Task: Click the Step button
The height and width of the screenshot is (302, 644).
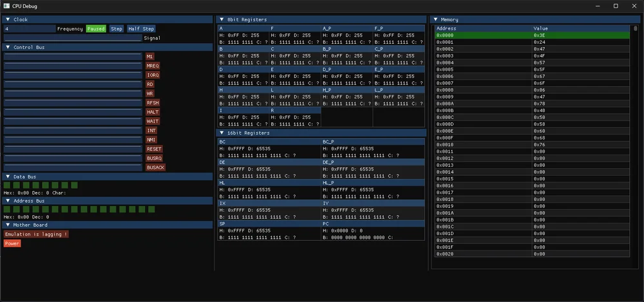Action: 117,29
